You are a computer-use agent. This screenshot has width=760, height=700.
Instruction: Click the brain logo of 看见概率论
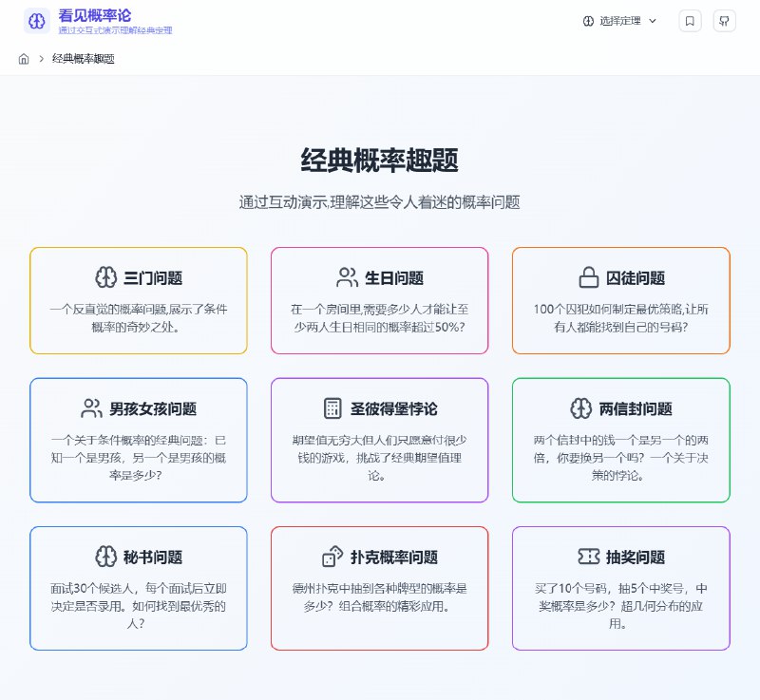[36, 21]
